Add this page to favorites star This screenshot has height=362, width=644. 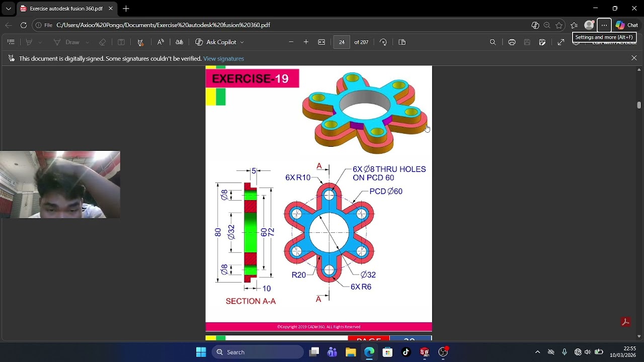559,25
